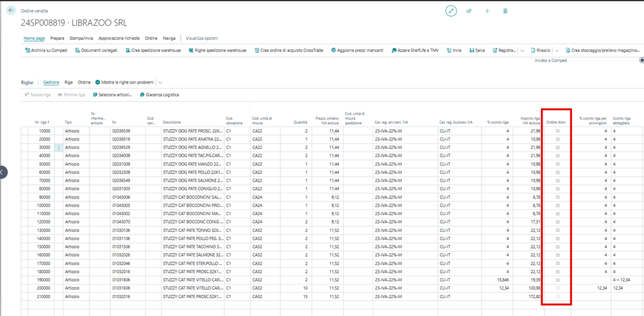
Task: Open the Stampa/Invia menu tab
Action: tap(81, 38)
